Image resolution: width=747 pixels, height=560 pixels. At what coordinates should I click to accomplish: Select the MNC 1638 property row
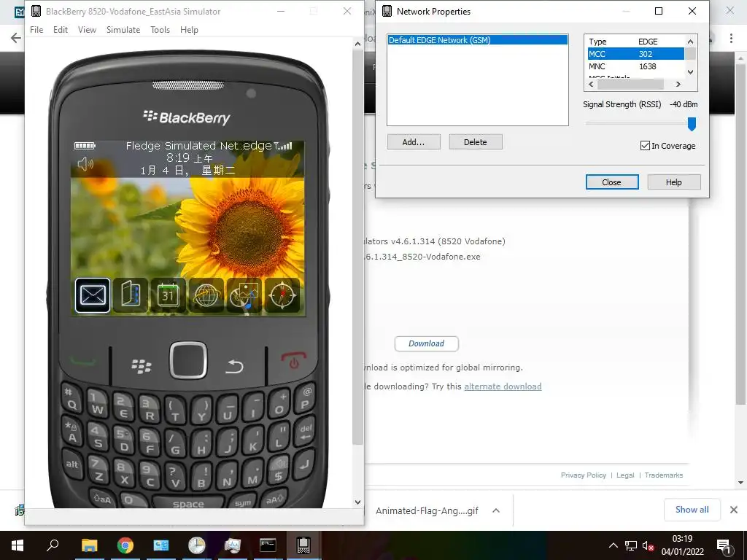[x=635, y=66]
